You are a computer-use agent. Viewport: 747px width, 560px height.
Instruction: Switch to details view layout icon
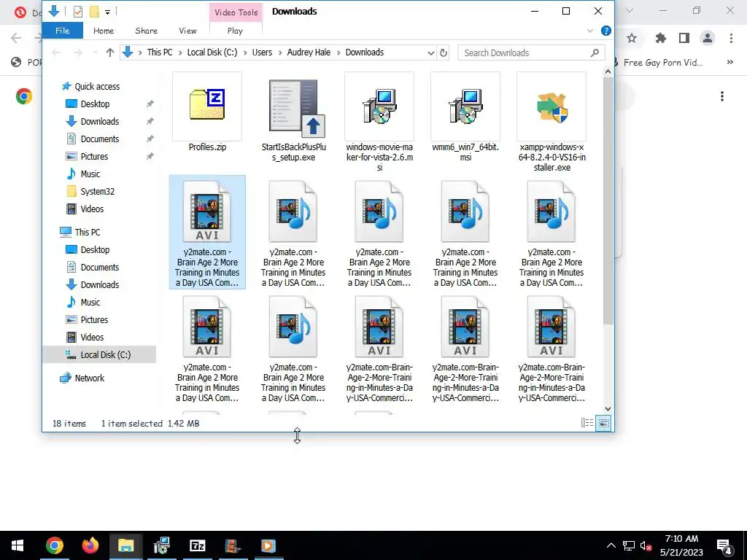(587, 423)
